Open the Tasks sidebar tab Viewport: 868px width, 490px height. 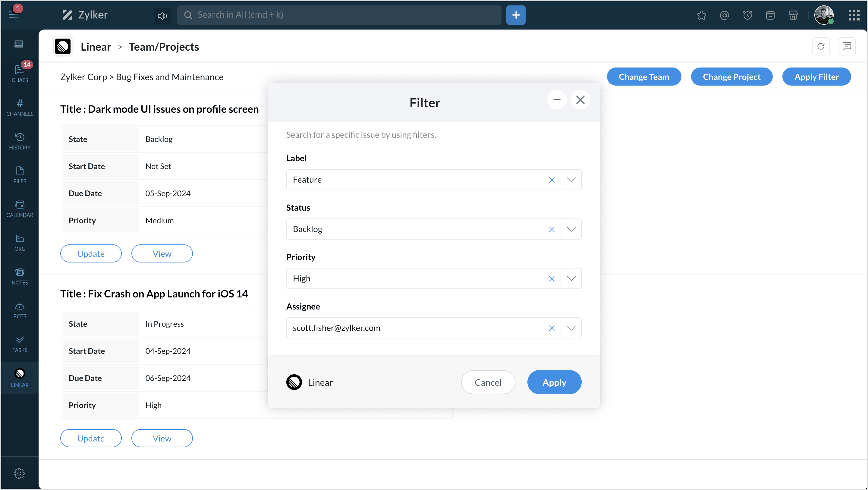20,344
